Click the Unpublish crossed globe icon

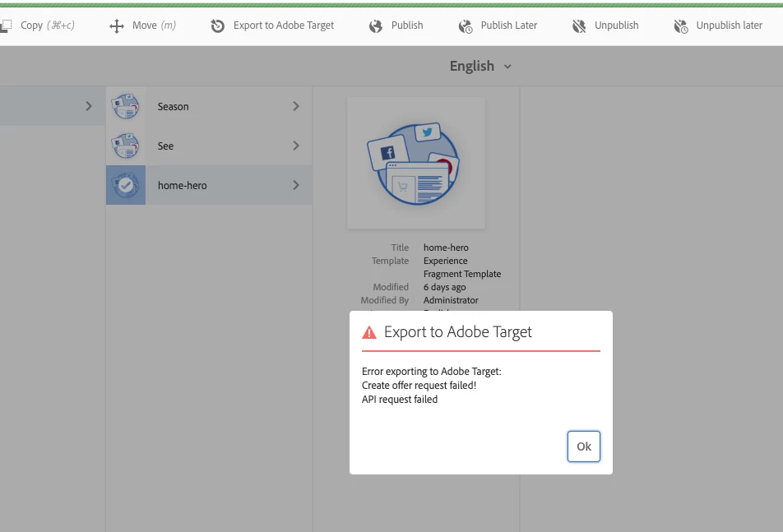pos(579,26)
